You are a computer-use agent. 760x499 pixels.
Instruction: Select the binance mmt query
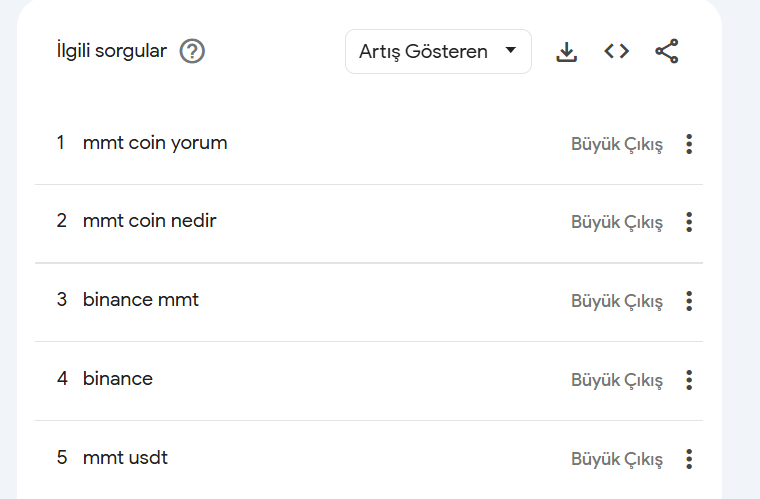coord(141,300)
